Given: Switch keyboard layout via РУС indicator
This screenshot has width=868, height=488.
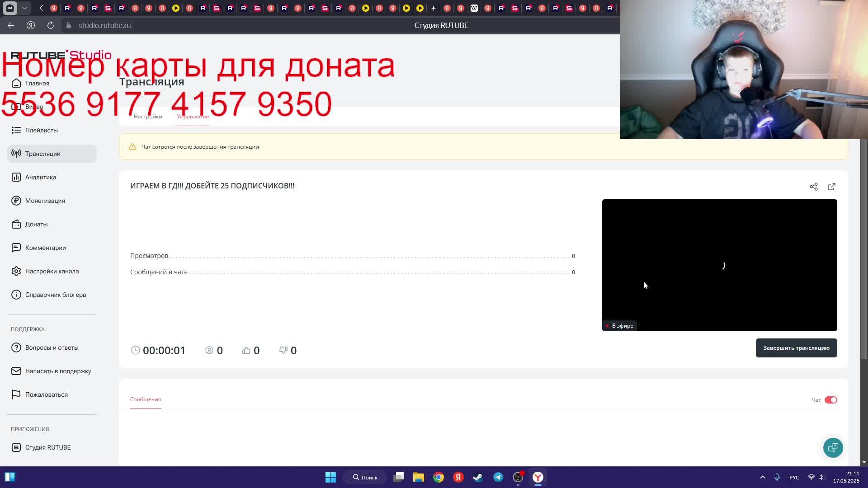Looking at the screenshot, I should pos(793,477).
